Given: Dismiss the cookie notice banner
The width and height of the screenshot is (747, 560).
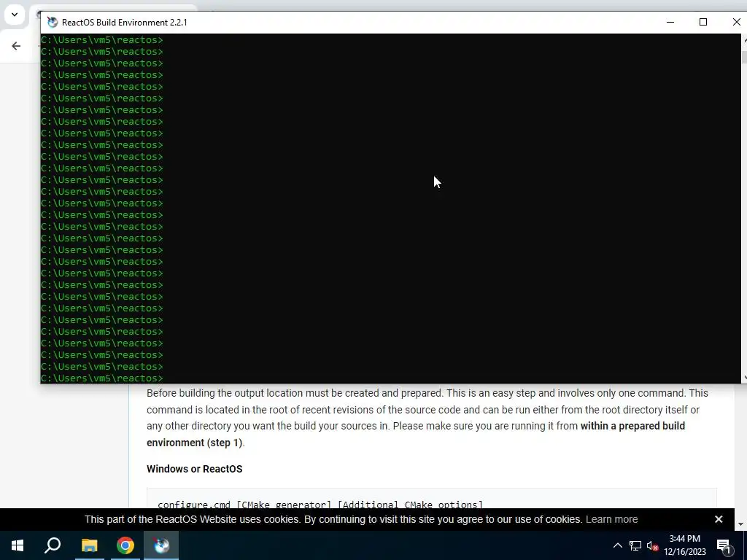Looking at the screenshot, I should 719,519.
